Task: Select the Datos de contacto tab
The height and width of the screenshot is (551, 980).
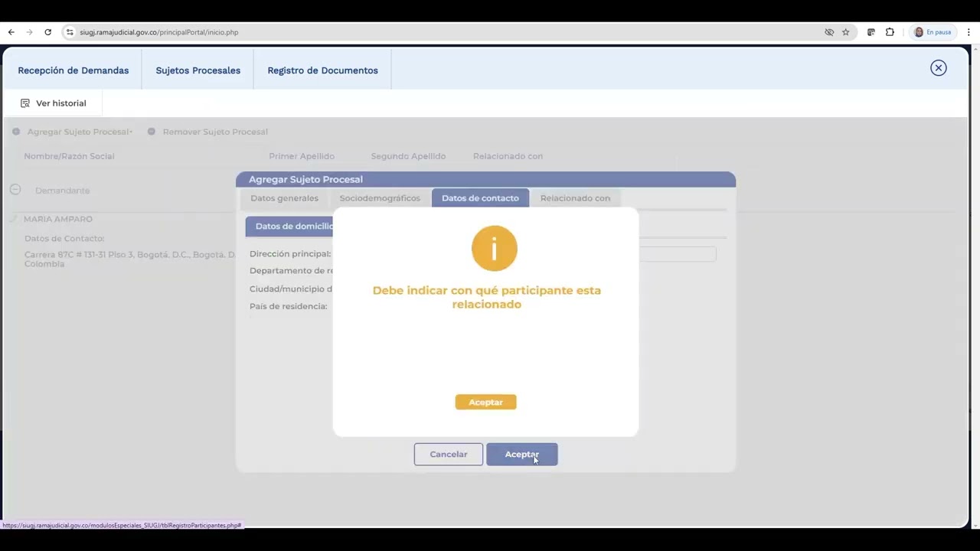Action: click(480, 198)
